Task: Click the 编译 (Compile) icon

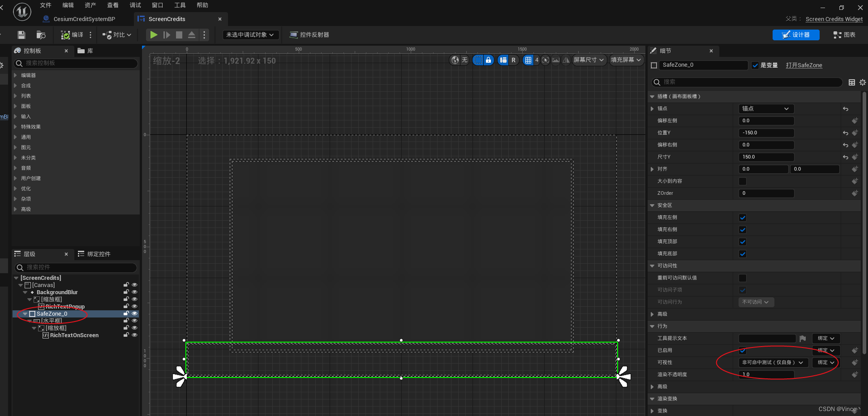Action: (x=66, y=35)
